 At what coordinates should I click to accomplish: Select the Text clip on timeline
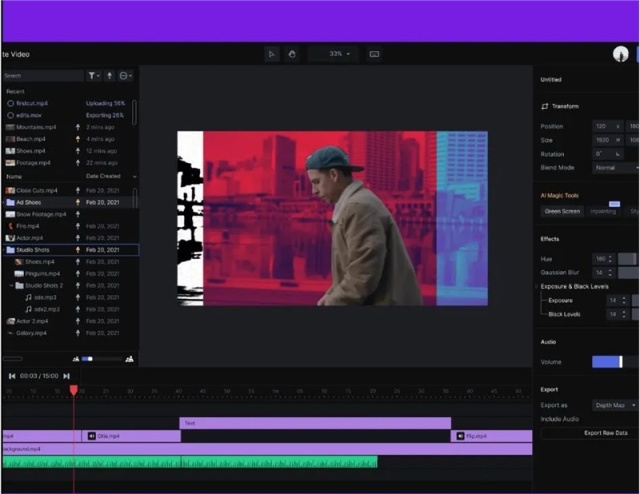[x=315, y=423]
